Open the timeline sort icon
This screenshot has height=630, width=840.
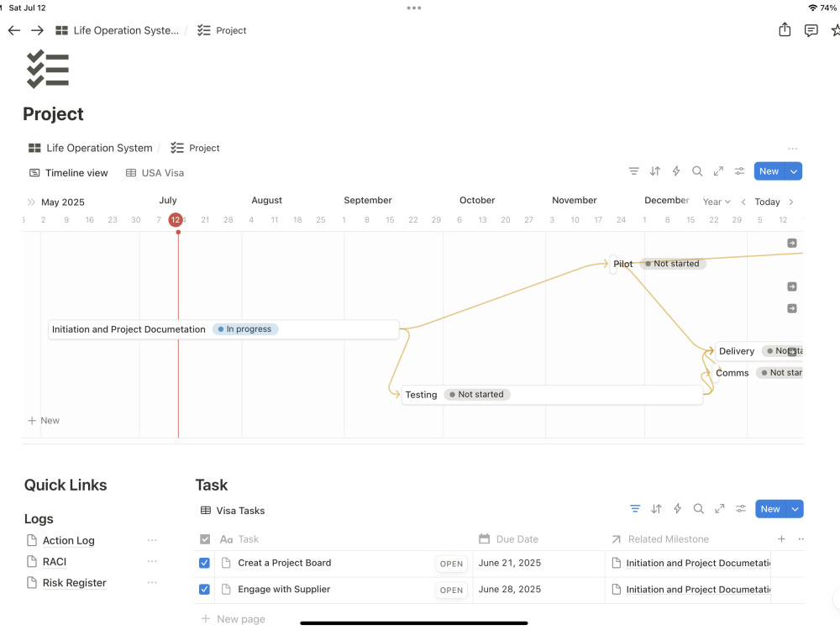[x=654, y=171]
